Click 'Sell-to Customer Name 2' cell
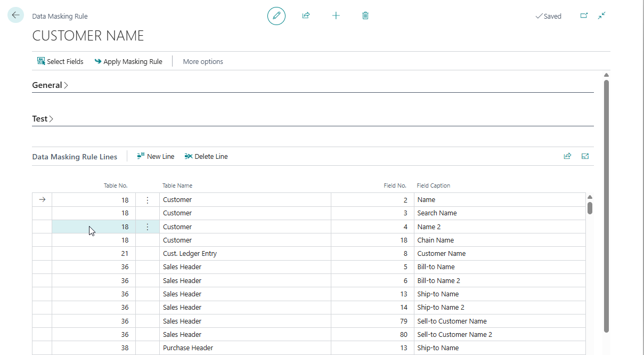The image size is (644, 355). 500,334
